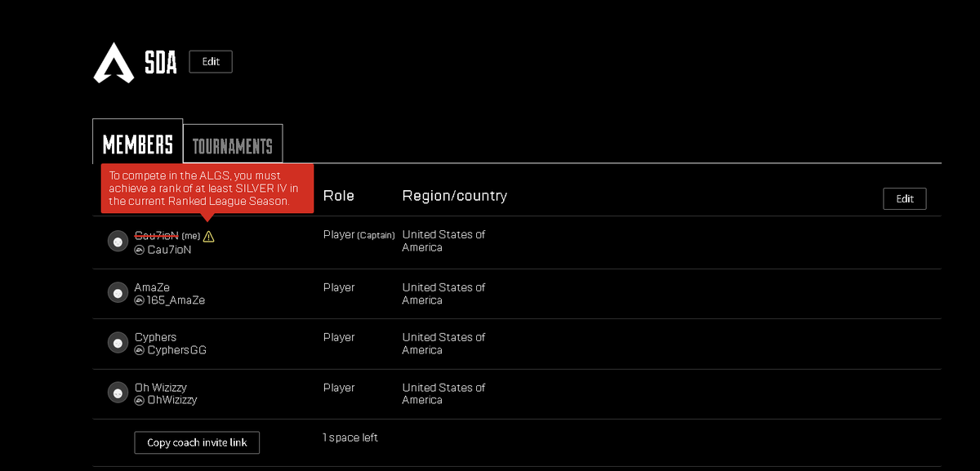This screenshot has width=980, height=471.
Task: Click the Cau7ioN EA account name
Action: tap(169, 250)
